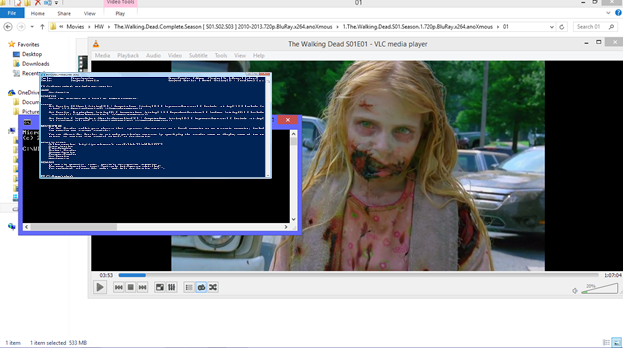Mute VLC audio speaker icon
Viewport: 635px width, 363px height.
point(575,290)
